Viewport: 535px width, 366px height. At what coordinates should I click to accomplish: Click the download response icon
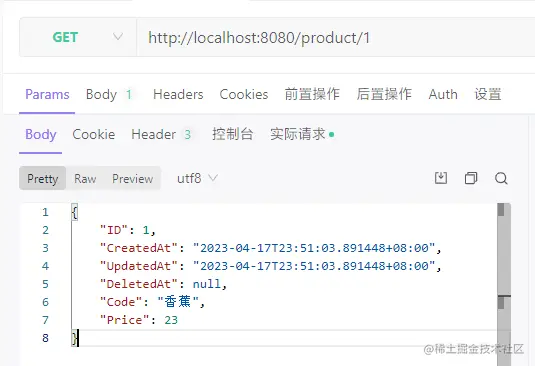441,178
